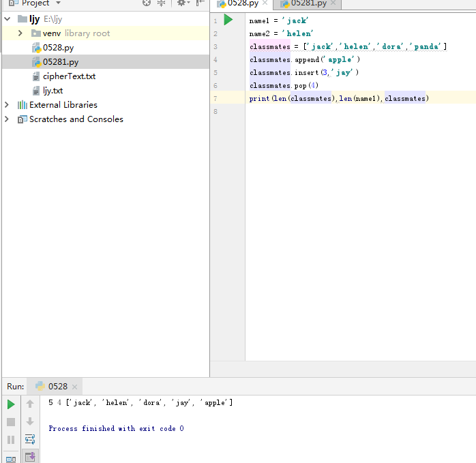Click the Pause output icon in the Run panel
Screen dimensions: 476x463
pyautogui.click(x=11, y=440)
